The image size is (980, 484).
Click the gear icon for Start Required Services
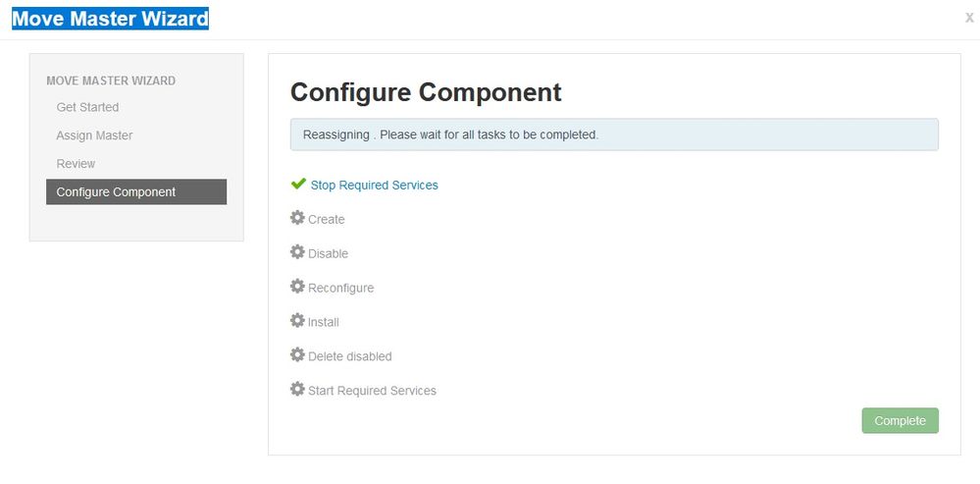pos(297,389)
